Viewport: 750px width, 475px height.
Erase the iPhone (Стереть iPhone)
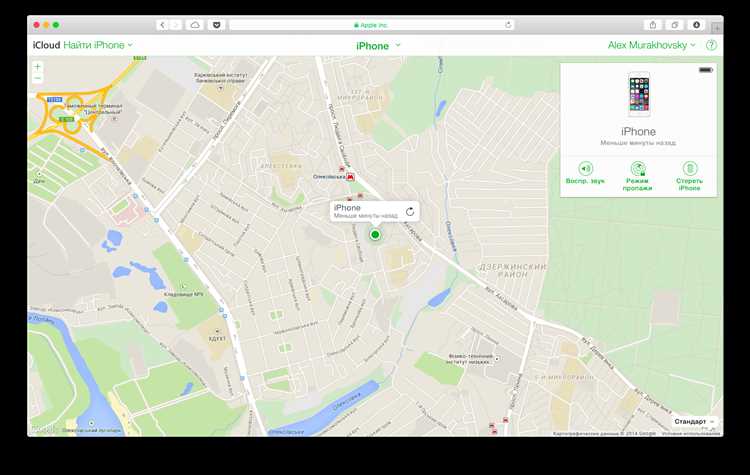click(x=689, y=176)
